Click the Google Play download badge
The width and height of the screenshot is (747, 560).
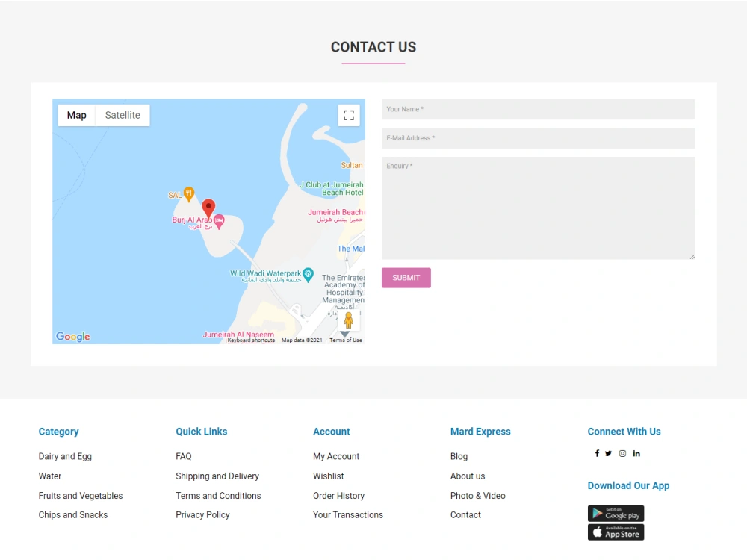pyautogui.click(x=616, y=514)
